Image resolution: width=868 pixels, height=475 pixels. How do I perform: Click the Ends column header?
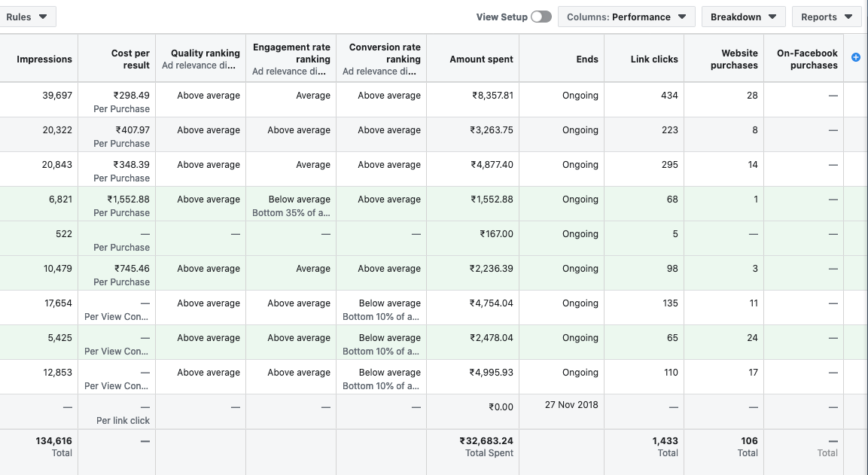(x=587, y=57)
